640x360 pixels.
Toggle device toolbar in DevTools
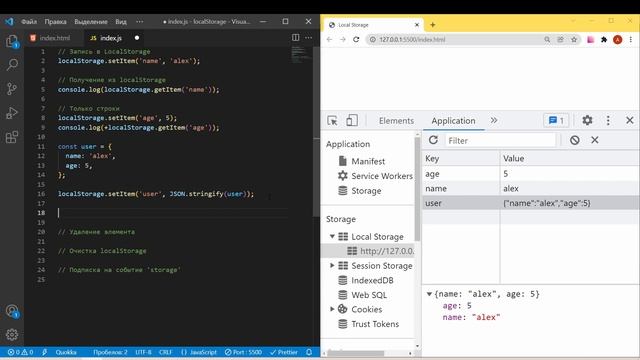pyautogui.click(x=352, y=120)
